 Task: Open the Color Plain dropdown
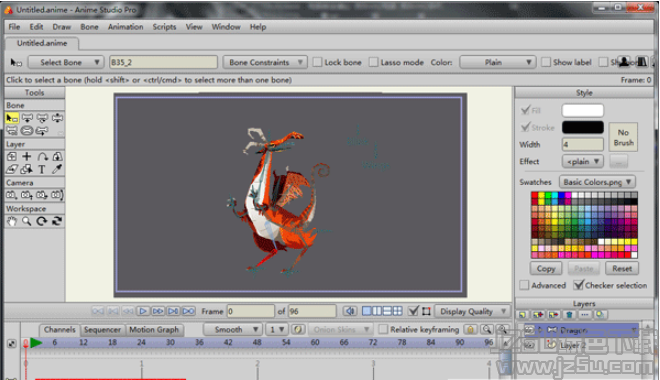tap(498, 62)
